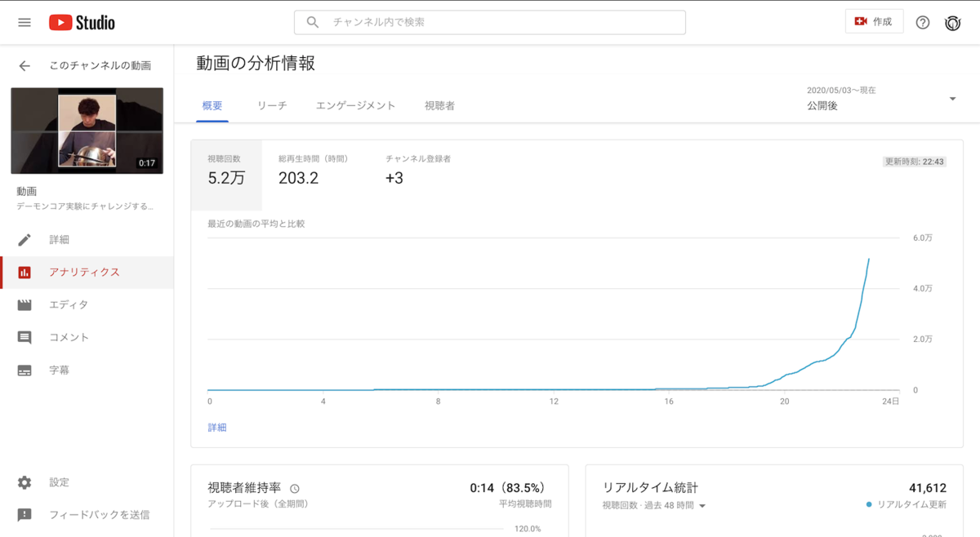The image size is (980, 537).
Task: Switch to the 概要 tab
Action: [x=212, y=106]
